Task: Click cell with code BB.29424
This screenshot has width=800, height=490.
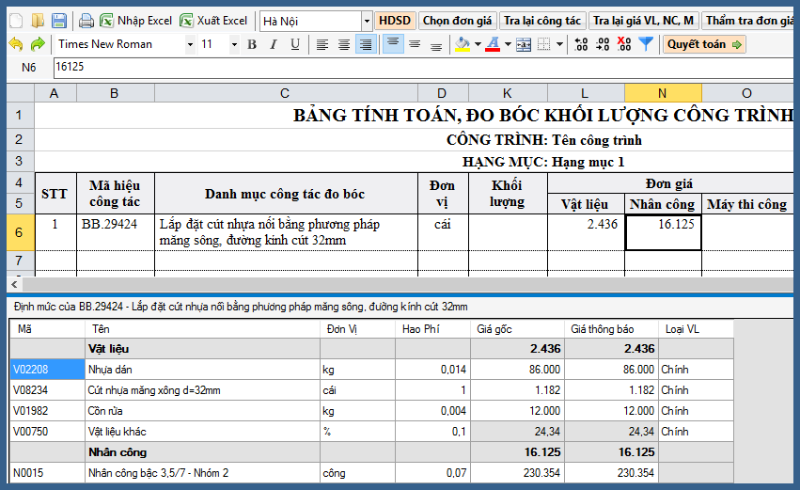Action: click(115, 232)
